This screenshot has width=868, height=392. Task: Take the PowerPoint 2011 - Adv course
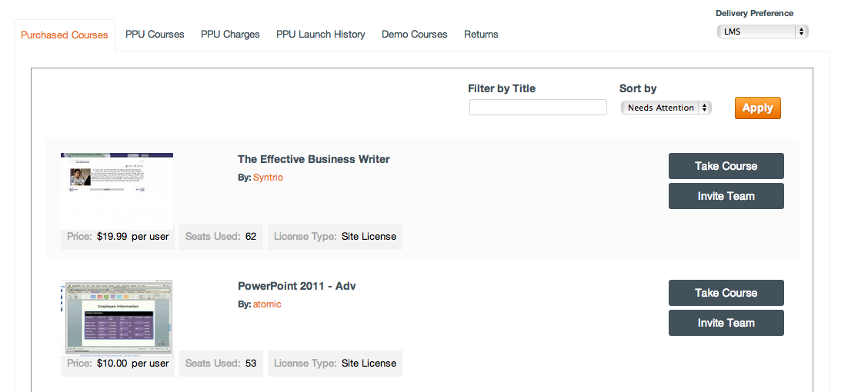pyautogui.click(x=726, y=293)
